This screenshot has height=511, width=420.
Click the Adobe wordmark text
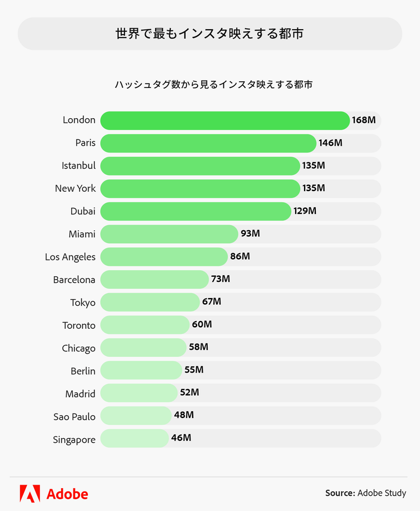click(x=67, y=494)
